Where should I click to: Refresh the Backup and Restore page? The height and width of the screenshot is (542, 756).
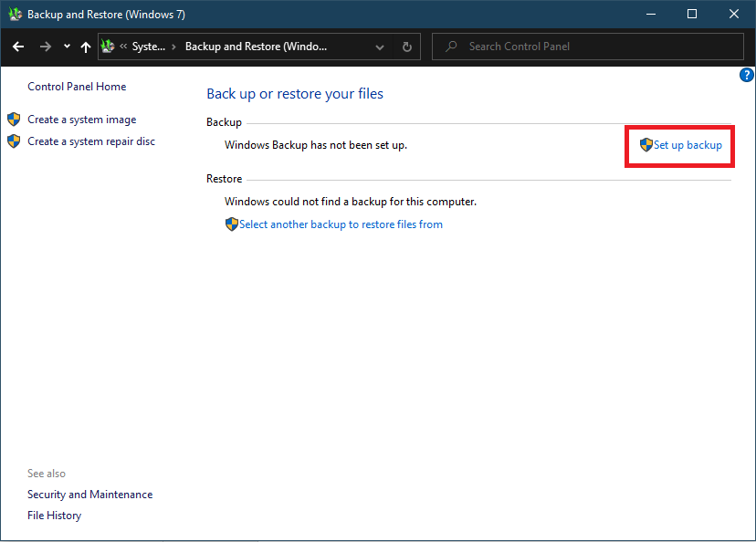pos(407,47)
